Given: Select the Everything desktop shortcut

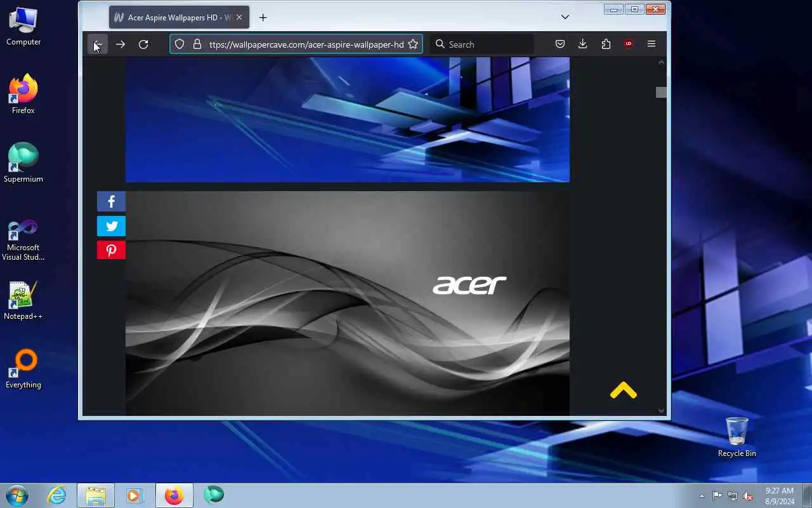Looking at the screenshot, I should tap(23, 369).
